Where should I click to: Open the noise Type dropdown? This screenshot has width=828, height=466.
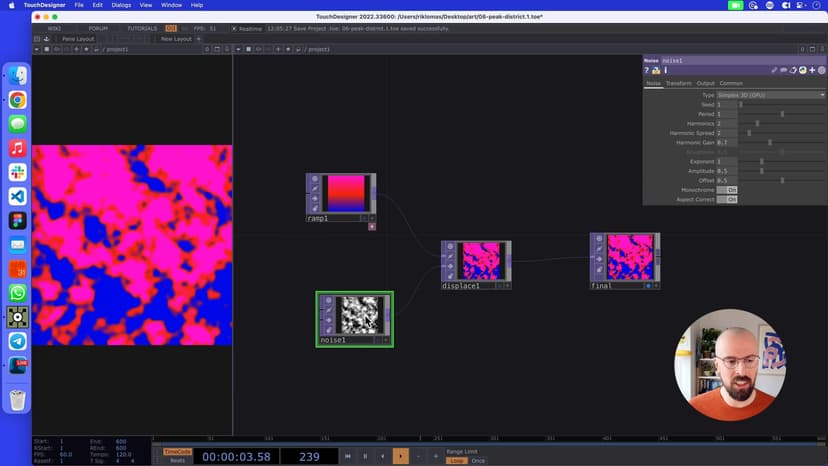(x=771, y=95)
